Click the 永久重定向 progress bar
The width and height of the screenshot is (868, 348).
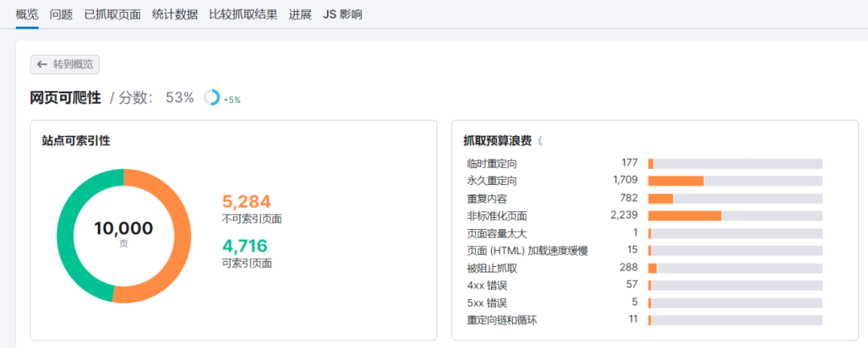[735, 181]
